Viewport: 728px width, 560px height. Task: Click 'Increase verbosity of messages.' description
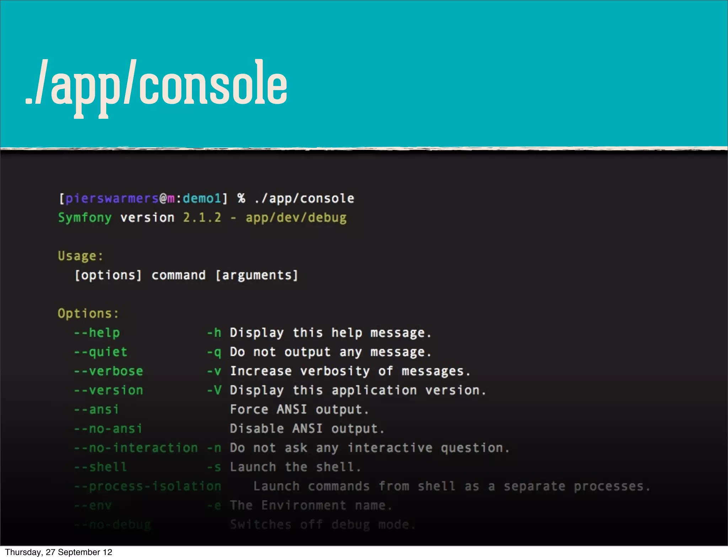click(350, 371)
